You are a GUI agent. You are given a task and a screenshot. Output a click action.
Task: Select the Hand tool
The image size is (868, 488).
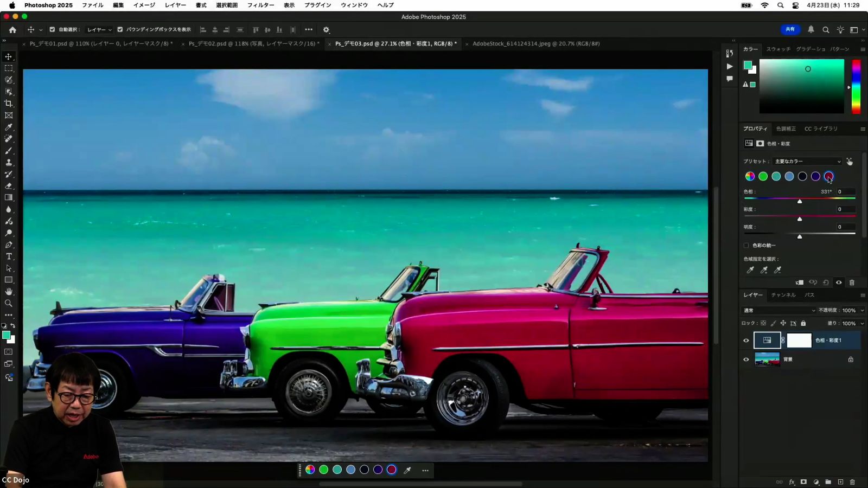point(9,292)
